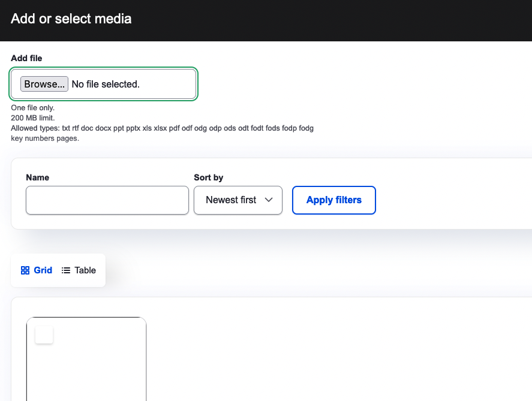Click the Add file label

pos(26,58)
